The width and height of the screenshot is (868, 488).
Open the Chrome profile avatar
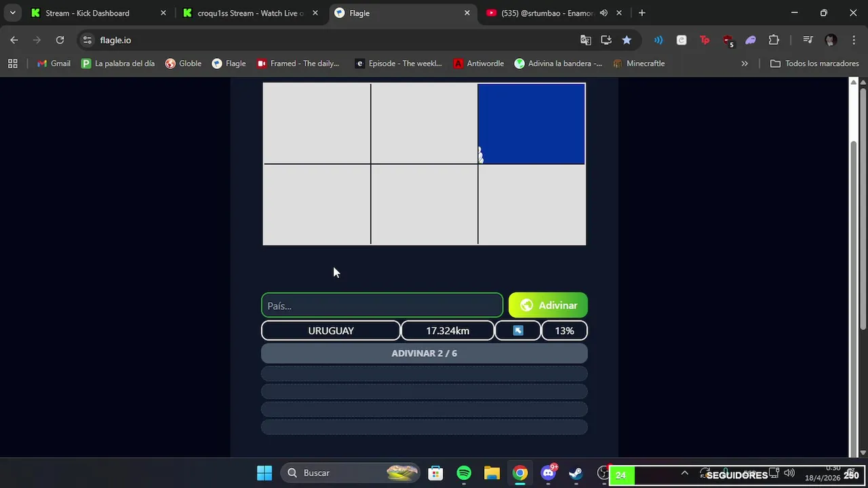[x=831, y=40]
